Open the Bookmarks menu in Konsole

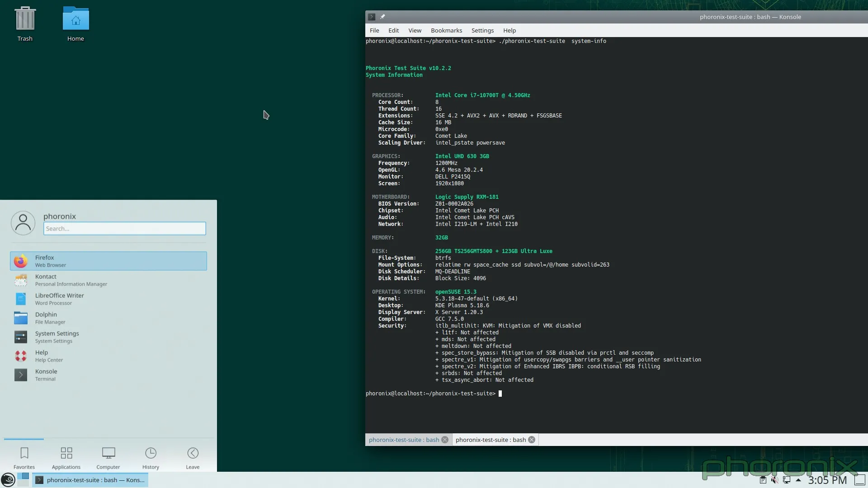click(446, 30)
